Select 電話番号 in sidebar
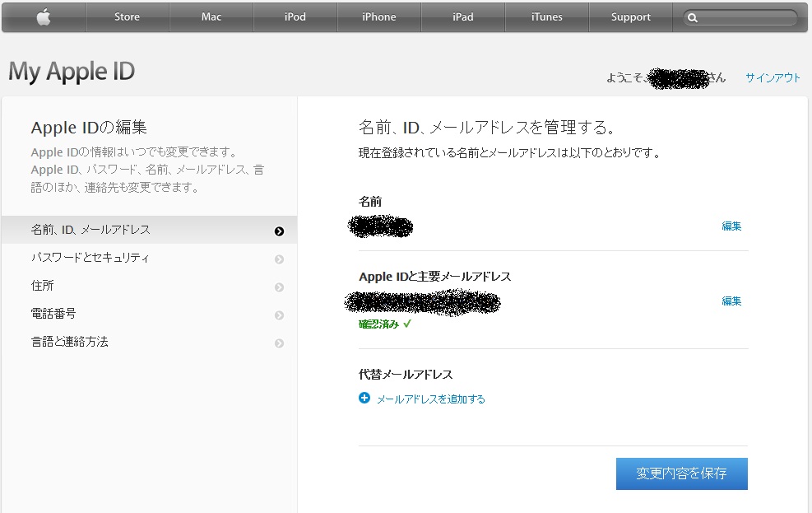The width and height of the screenshot is (812, 513). (149, 314)
